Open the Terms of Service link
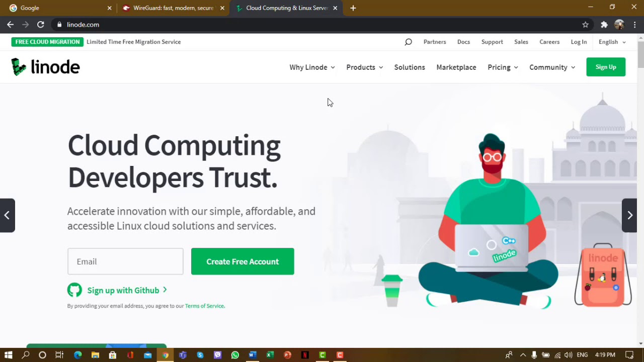This screenshot has height=362, width=644. [x=204, y=306]
